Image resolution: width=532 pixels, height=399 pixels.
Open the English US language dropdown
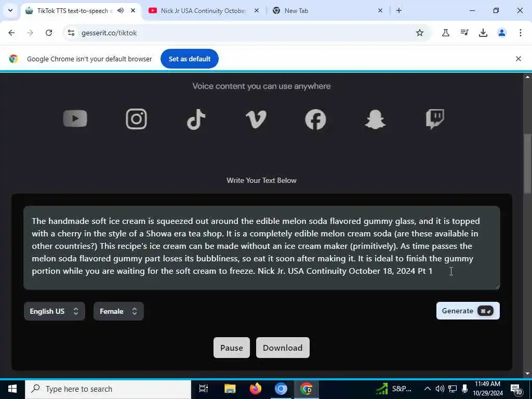click(54, 311)
